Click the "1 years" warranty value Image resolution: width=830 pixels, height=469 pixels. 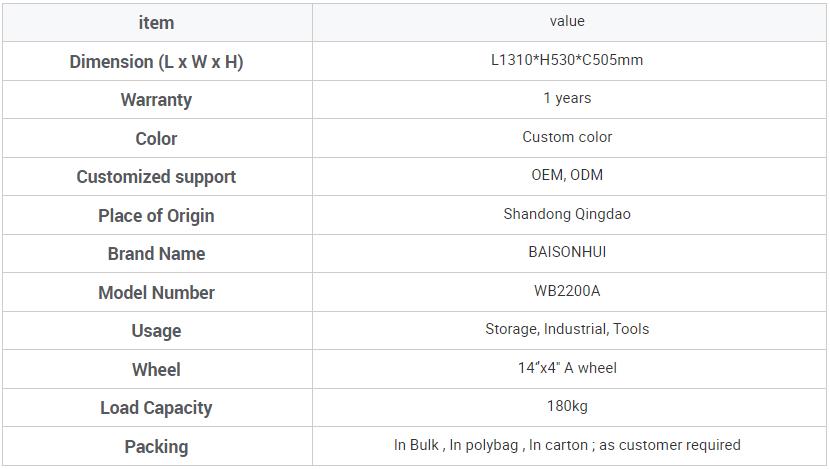point(567,98)
